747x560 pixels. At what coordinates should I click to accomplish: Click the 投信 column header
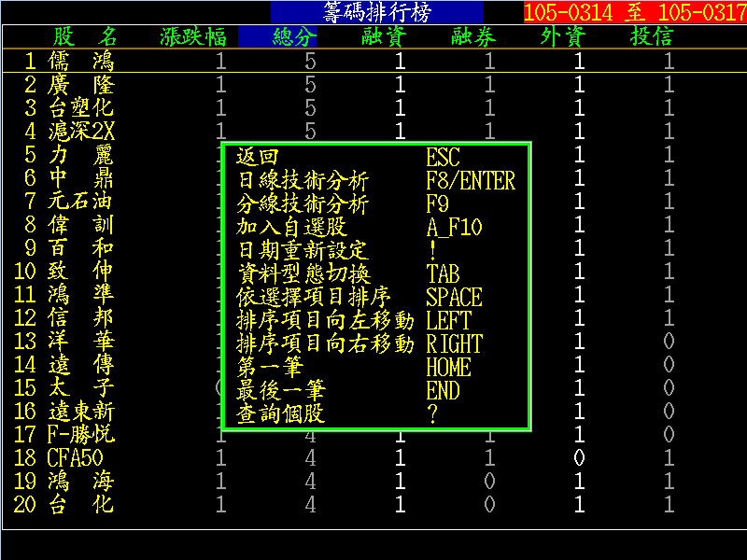click(x=652, y=36)
